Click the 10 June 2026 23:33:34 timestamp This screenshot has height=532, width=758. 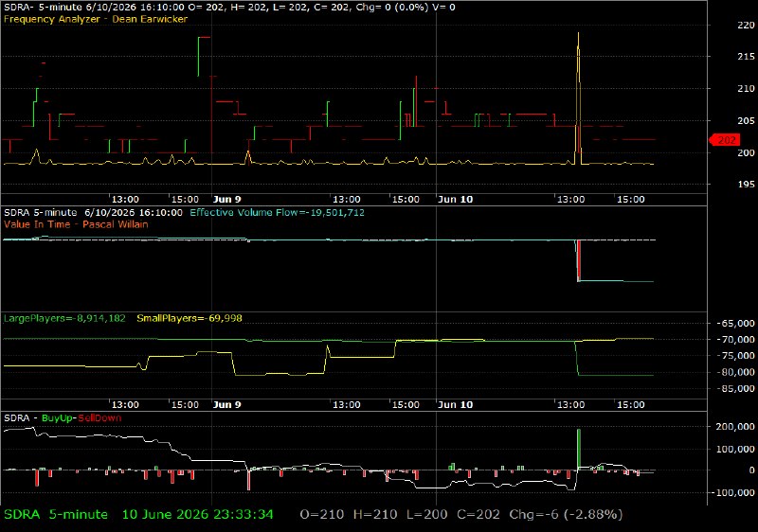198,515
